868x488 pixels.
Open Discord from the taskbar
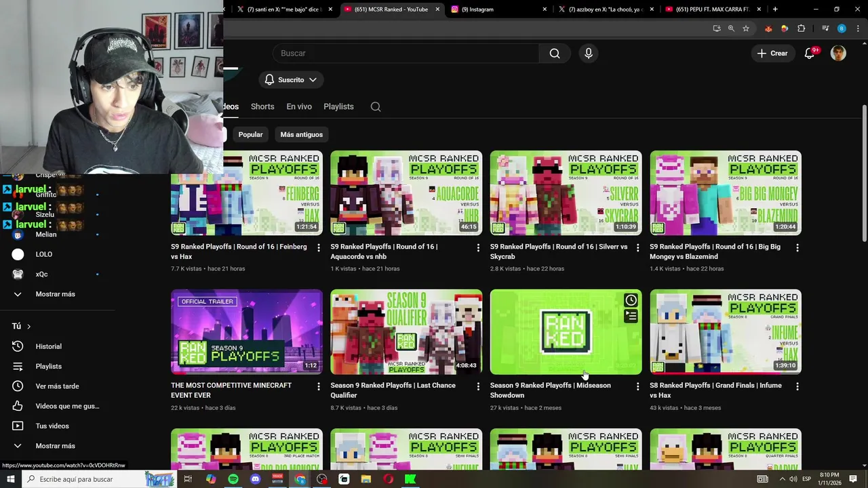click(255, 479)
